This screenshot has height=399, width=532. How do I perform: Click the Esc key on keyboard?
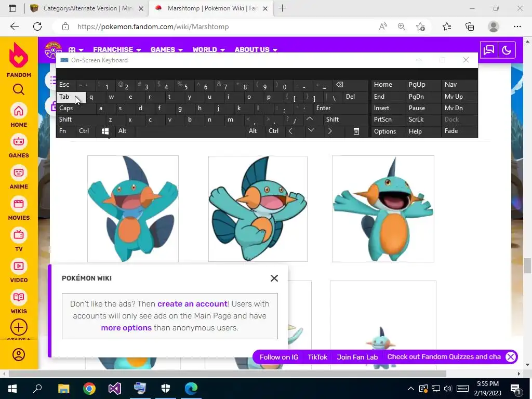(66, 85)
